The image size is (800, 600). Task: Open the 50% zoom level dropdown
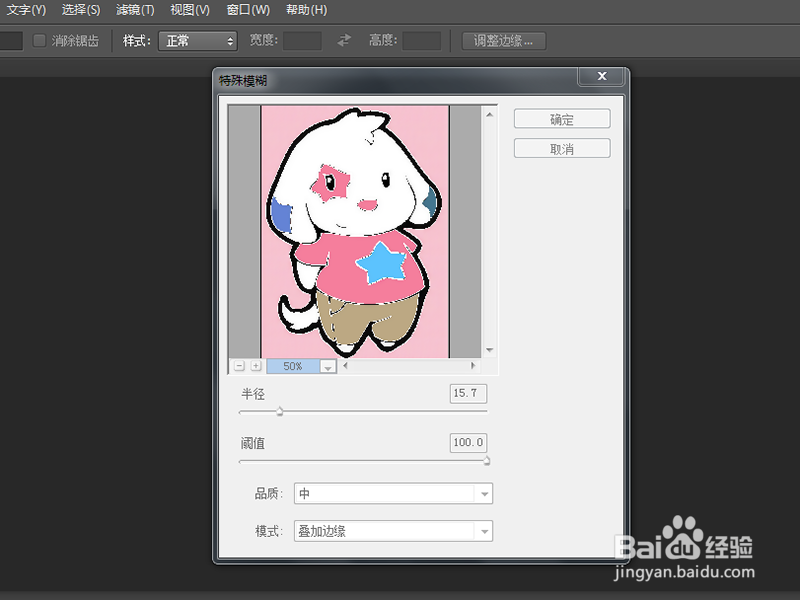tap(328, 366)
